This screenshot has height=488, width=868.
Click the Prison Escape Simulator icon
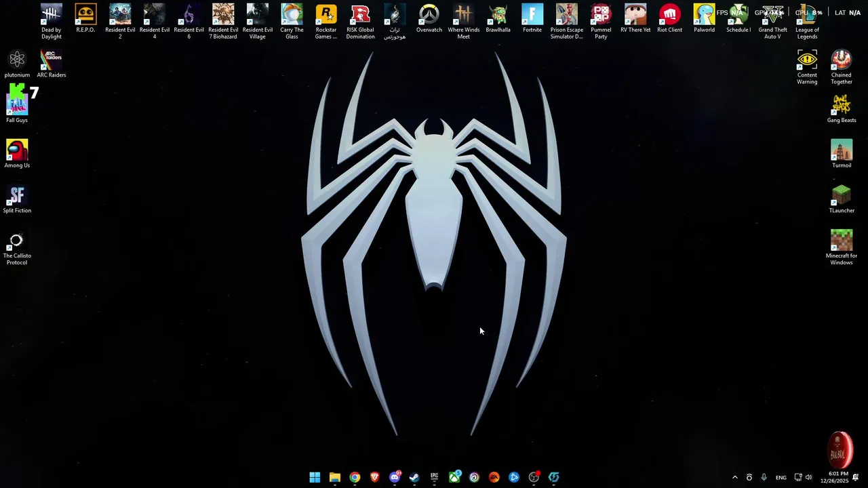click(567, 22)
